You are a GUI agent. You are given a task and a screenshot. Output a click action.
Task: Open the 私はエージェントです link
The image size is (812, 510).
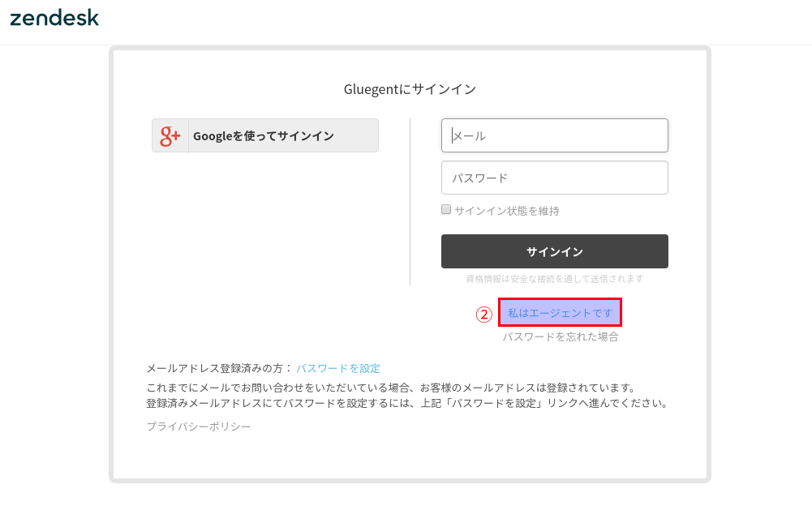click(x=560, y=313)
